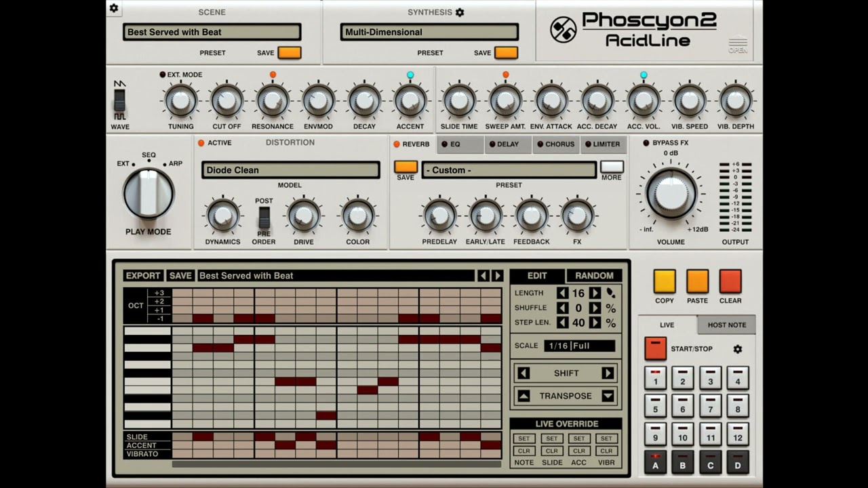
Task: Open the Synthesis settings gear
Action: pos(460,12)
